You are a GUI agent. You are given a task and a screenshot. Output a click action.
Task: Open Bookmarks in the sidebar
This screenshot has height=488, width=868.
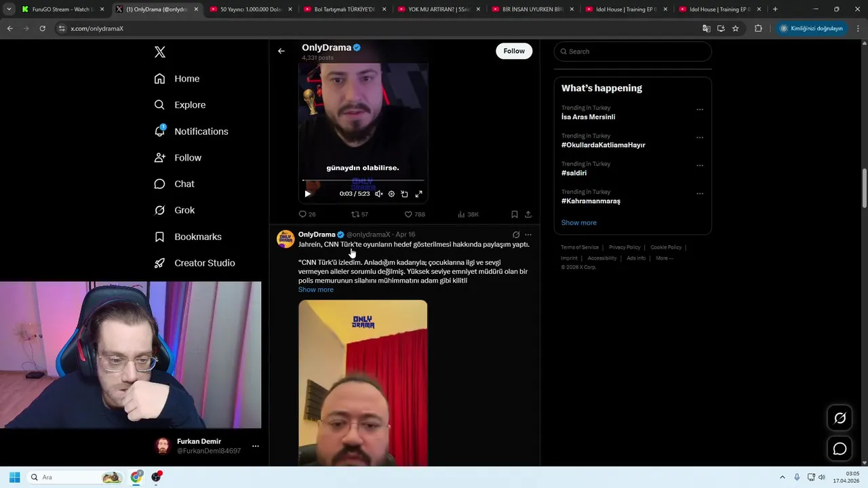(x=188, y=237)
